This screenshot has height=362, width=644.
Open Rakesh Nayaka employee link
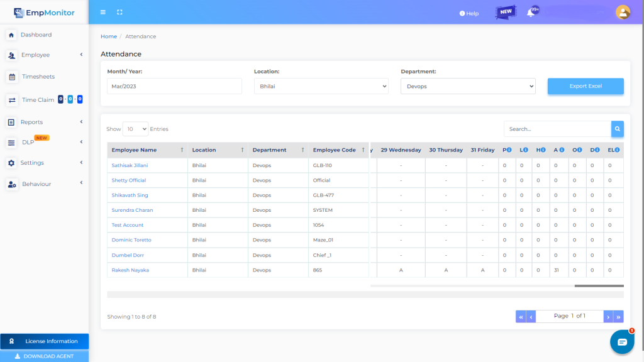(x=130, y=270)
